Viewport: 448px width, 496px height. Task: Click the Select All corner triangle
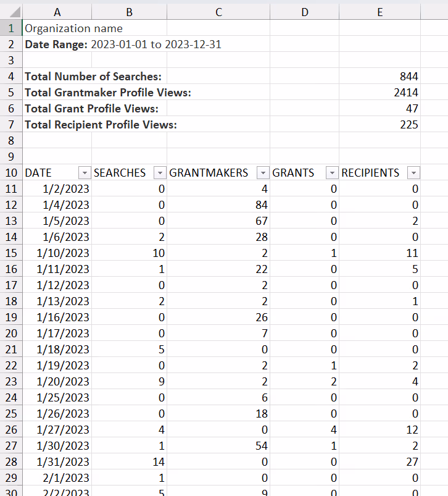click(15, 12)
